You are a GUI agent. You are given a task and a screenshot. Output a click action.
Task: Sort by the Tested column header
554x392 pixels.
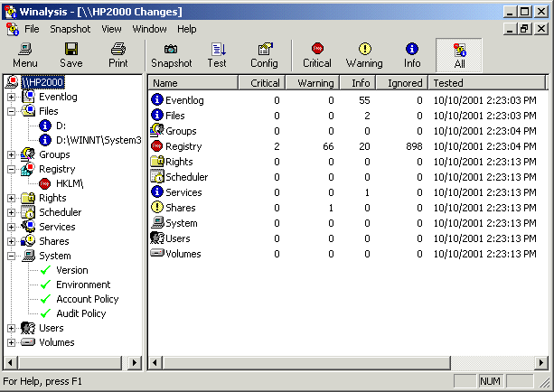[487, 83]
